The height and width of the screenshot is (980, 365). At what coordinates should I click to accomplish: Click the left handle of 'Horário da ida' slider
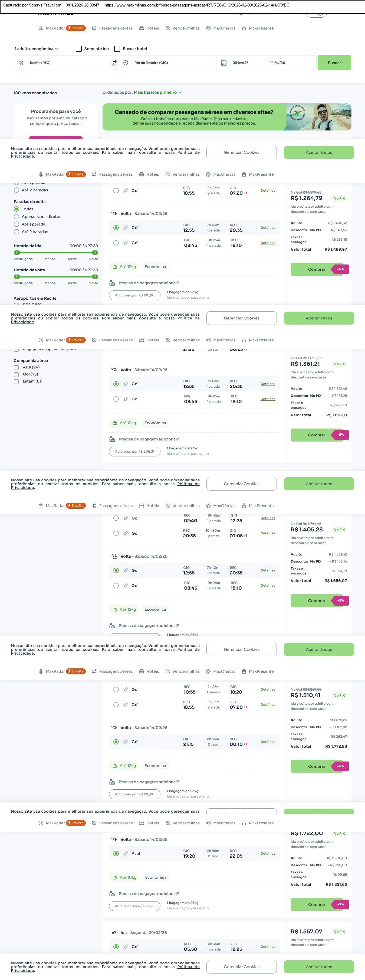[17, 253]
